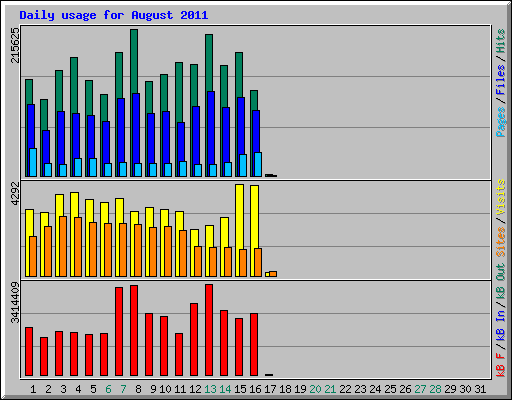The height and width of the screenshot is (400, 512).
Task: Click the orange Sites bar for day 16
Action: pyautogui.click(x=258, y=262)
